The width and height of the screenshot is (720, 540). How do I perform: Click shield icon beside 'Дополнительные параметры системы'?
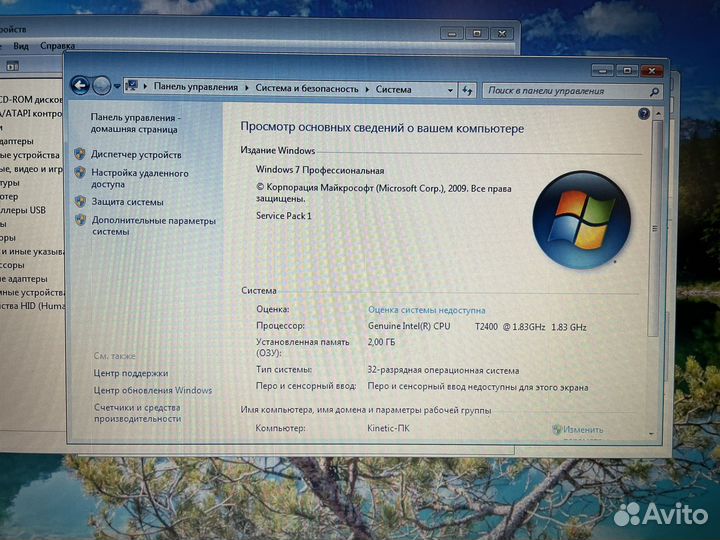pyautogui.click(x=81, y=219)
